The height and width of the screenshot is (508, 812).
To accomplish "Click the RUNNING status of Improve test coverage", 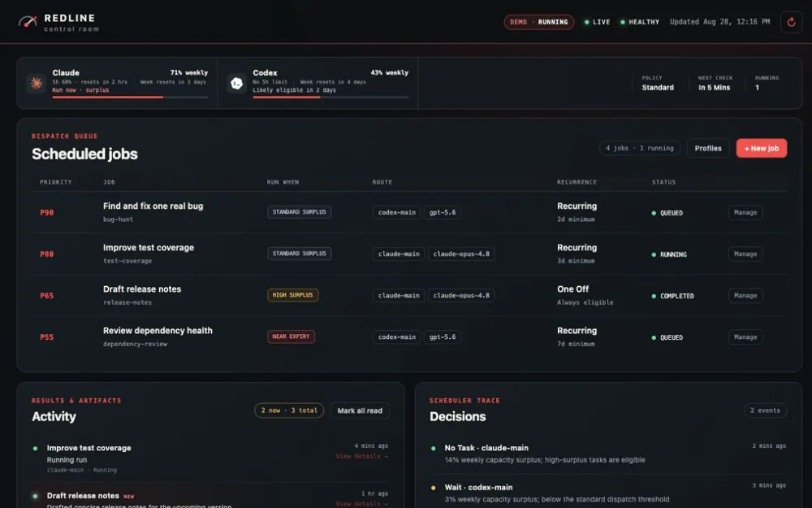I will pyautogui.click(x=669, y=254).
